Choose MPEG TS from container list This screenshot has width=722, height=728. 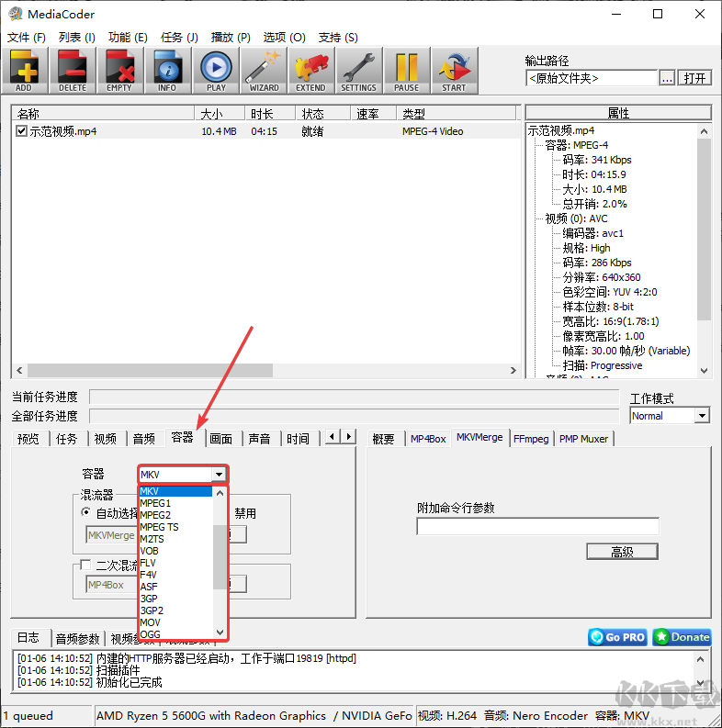pyautogui.click(x=176, y=527)
